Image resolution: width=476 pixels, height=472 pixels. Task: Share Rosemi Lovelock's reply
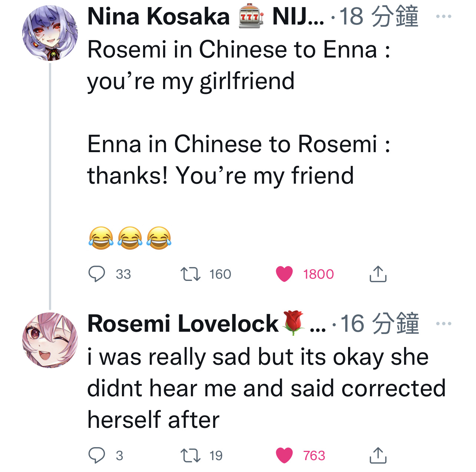(378, 455)
